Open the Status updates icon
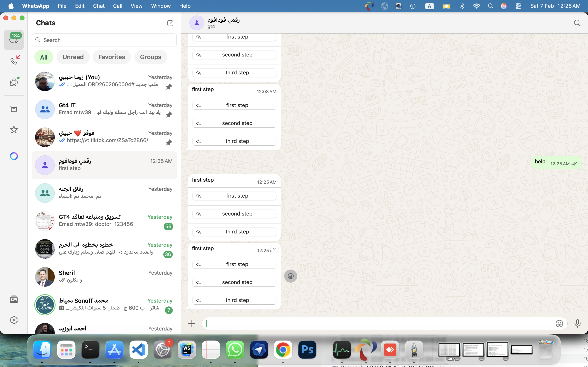Screen dimensions: 588x367 14,82
